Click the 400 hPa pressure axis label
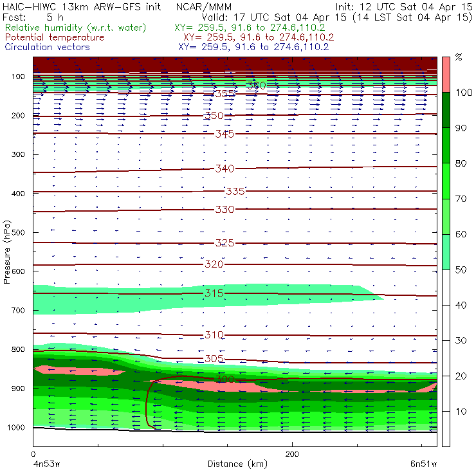The height and width of the screenshot is (476, 476). [18, 194]
